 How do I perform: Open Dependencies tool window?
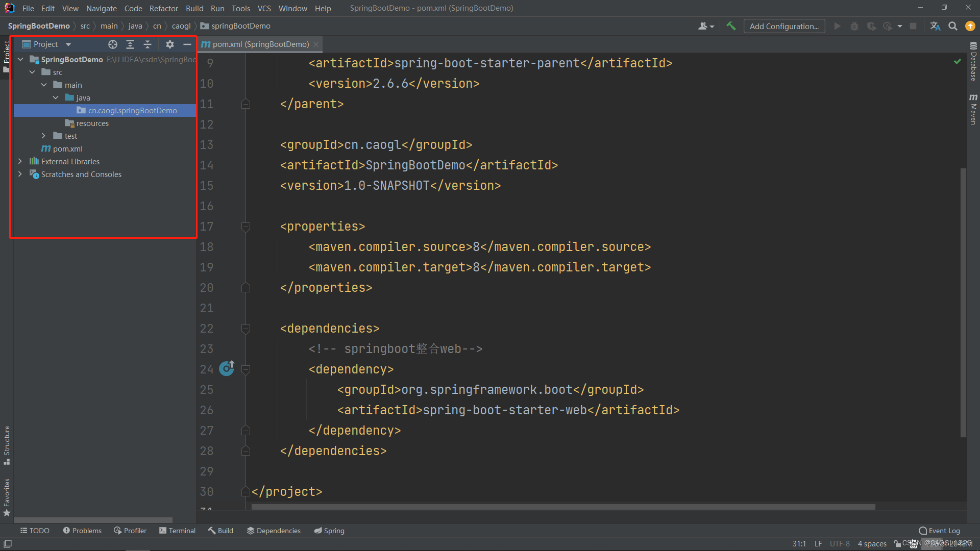(274, 531)
